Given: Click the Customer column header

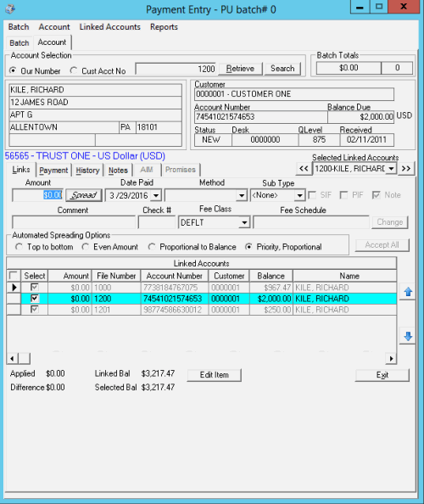Looking at the screenshot, I should [x=229, y=276].
